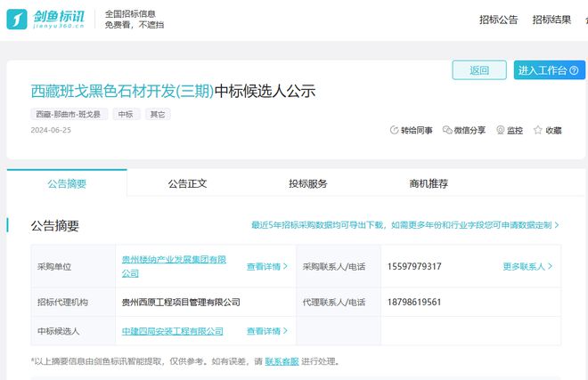The image size is (588, 380).
Task: Select the 公告摘要 section heading
Action: pos(54,226)
